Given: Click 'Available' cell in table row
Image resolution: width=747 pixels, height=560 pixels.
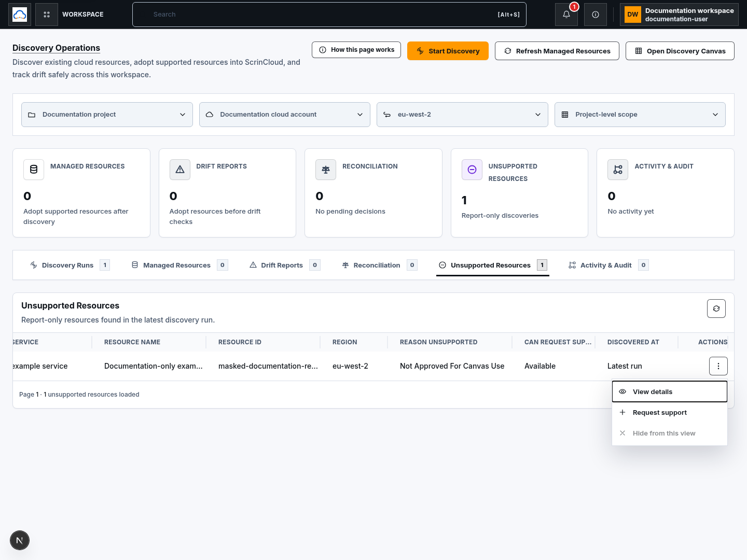Looking at the screenshot, I should [540, 366].
